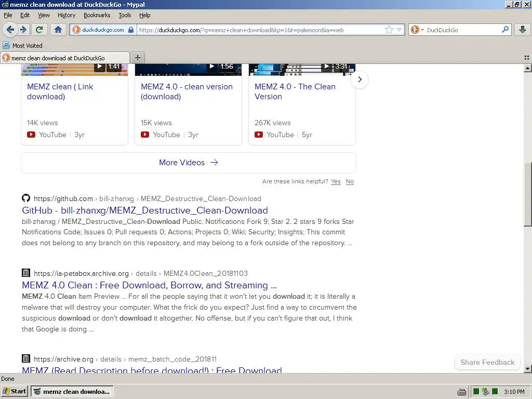The width and height of the screenshot is (532, 399).
Task: Click the Share Feedback button
Action: coord(487,362)
